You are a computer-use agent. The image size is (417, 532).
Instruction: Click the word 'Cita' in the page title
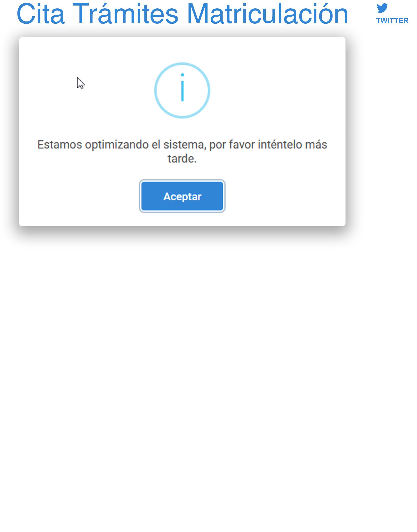(40, 14)
